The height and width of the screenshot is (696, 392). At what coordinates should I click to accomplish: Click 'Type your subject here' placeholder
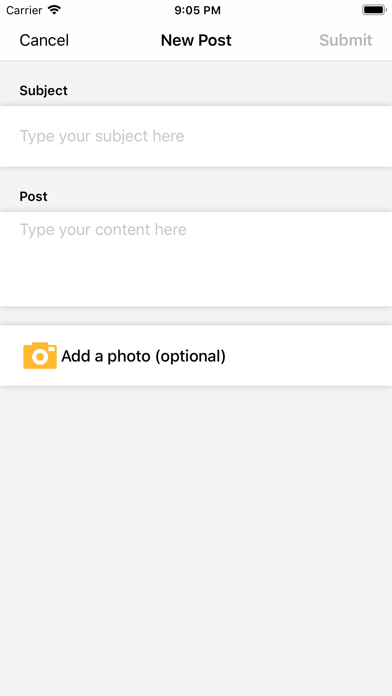[102, 136]
